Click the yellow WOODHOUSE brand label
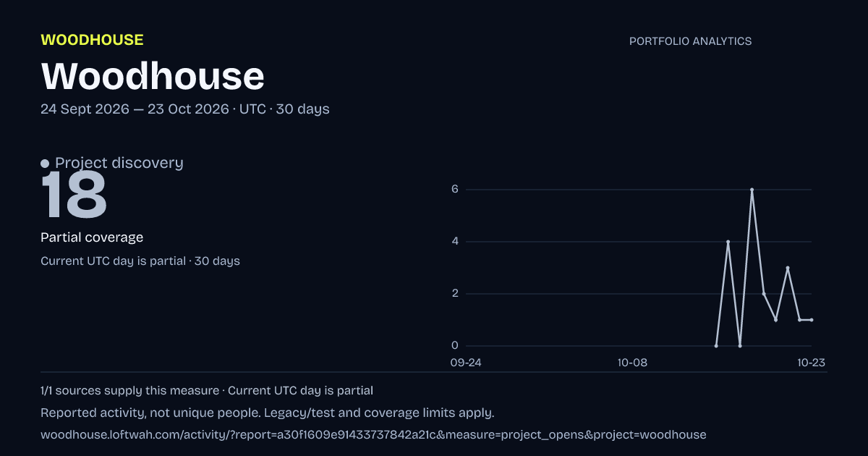868x456 pixels. (x=92, y=40)
